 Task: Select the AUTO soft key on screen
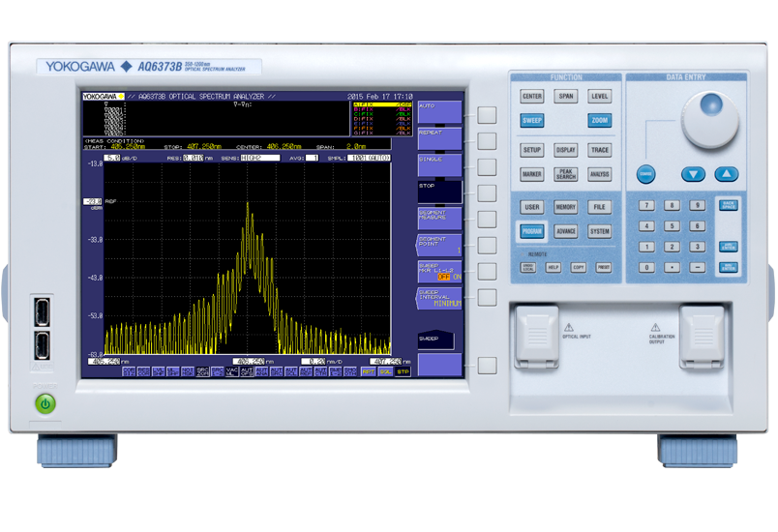439,112
